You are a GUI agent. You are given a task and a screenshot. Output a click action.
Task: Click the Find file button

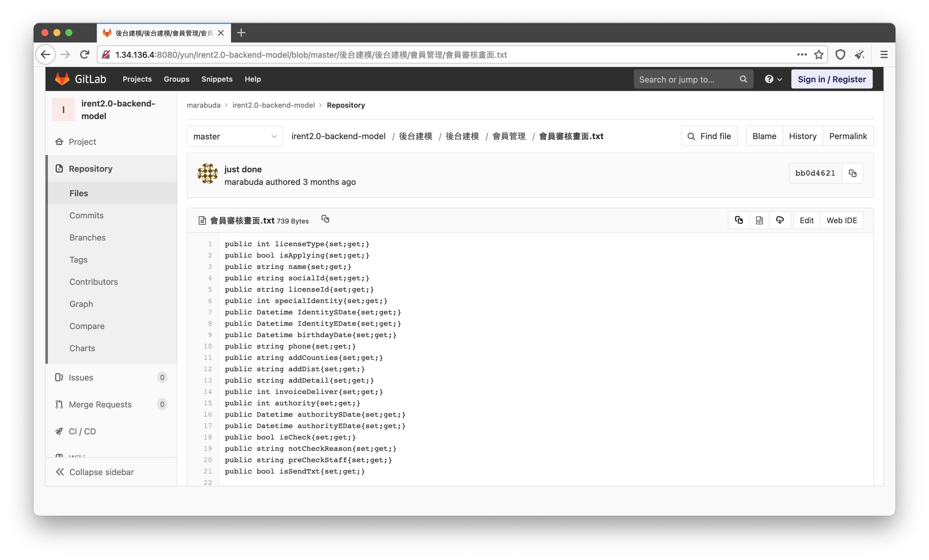point(709,136)
